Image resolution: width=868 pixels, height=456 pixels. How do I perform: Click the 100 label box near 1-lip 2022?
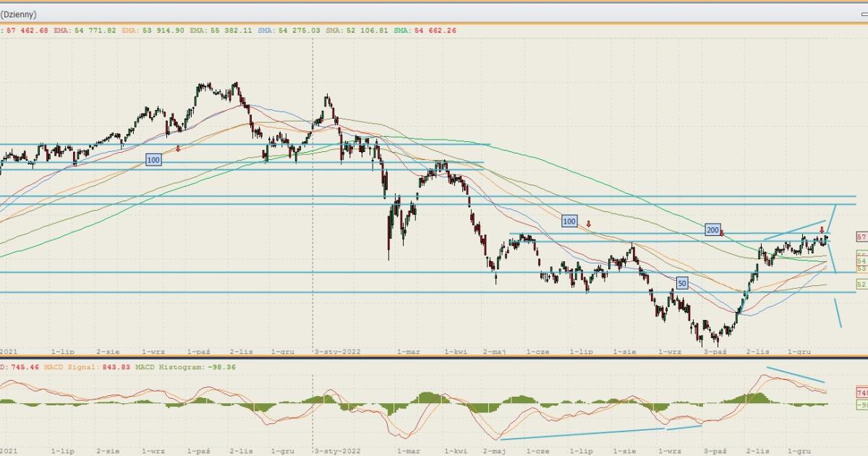click(569, 221)
